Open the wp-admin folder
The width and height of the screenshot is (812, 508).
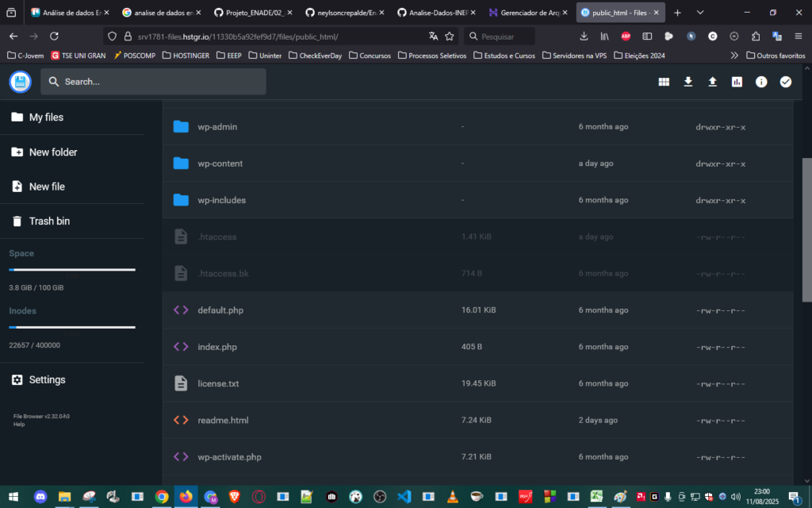point(217,127)
